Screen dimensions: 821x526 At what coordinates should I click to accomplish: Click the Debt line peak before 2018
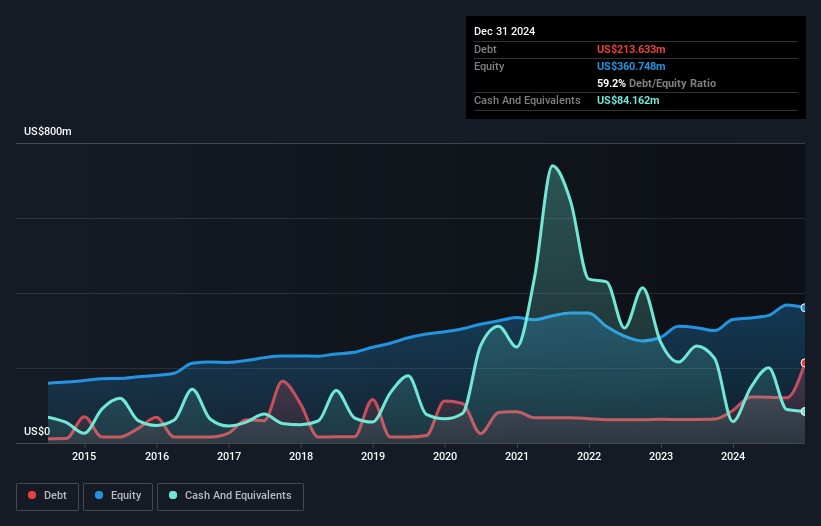point(283,381)
